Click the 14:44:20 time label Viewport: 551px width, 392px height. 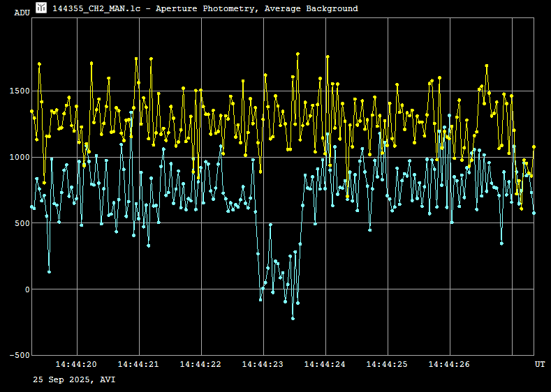pos(76,364)
